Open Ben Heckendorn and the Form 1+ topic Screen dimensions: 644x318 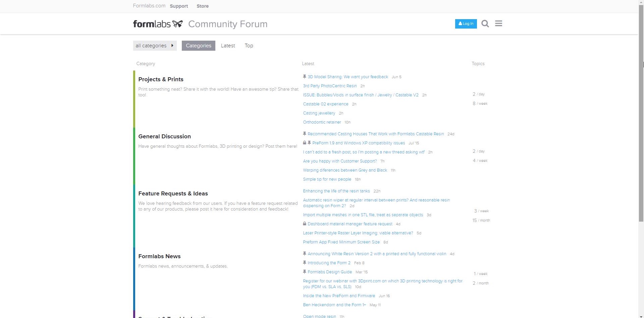[334, 305]
